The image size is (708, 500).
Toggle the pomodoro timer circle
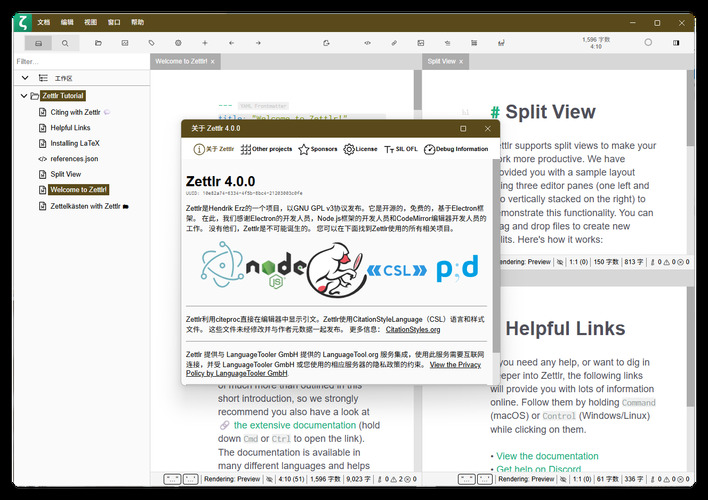click(648, 42)
